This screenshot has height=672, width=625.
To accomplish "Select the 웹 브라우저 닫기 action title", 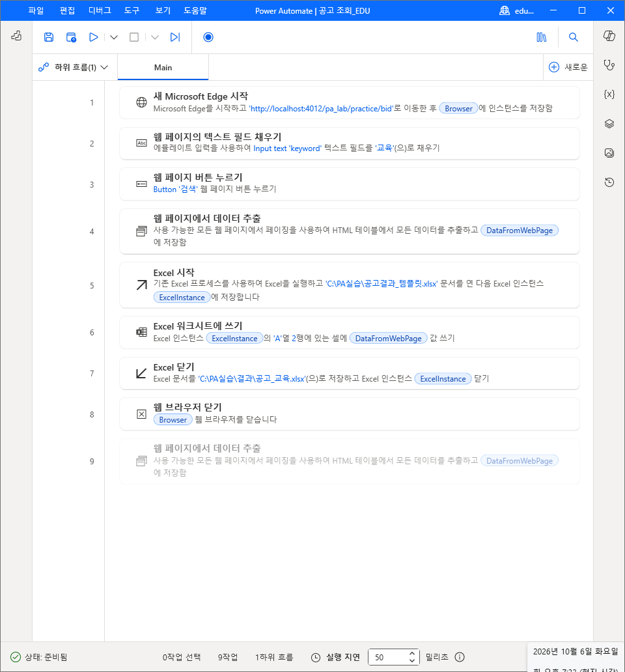I will tap(187, 407).
